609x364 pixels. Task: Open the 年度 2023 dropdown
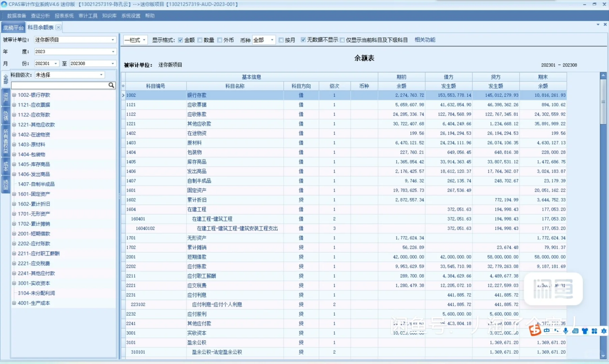[113, 51]
